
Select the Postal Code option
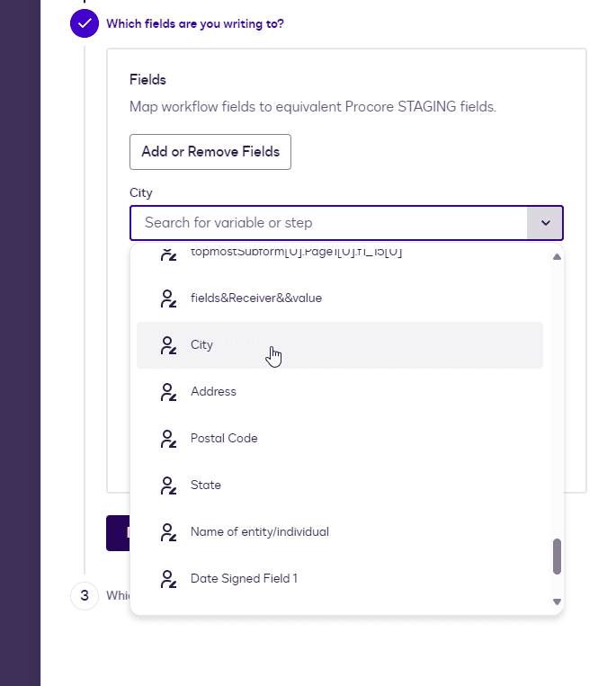(224, 439)
